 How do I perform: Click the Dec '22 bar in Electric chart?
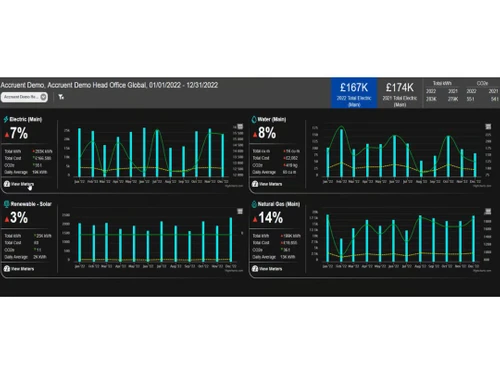point(223,155)
